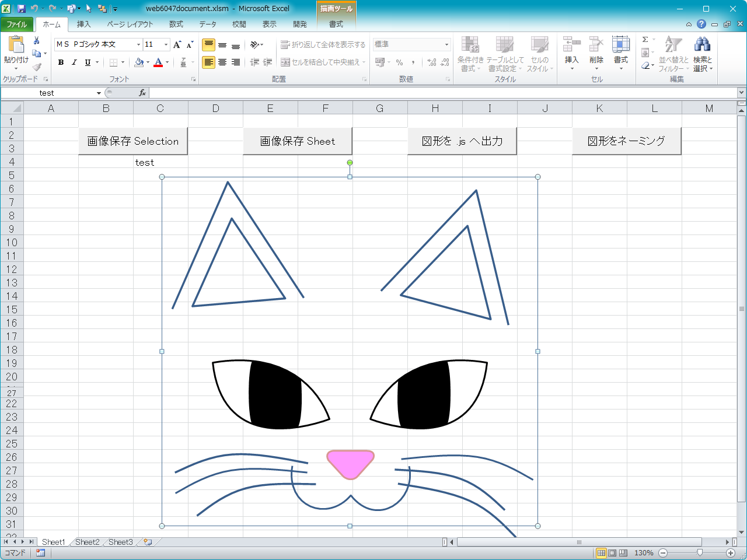Screen dimensions: 747x560
Task: Toggle Bold formatting
Action: click(61, 62)
